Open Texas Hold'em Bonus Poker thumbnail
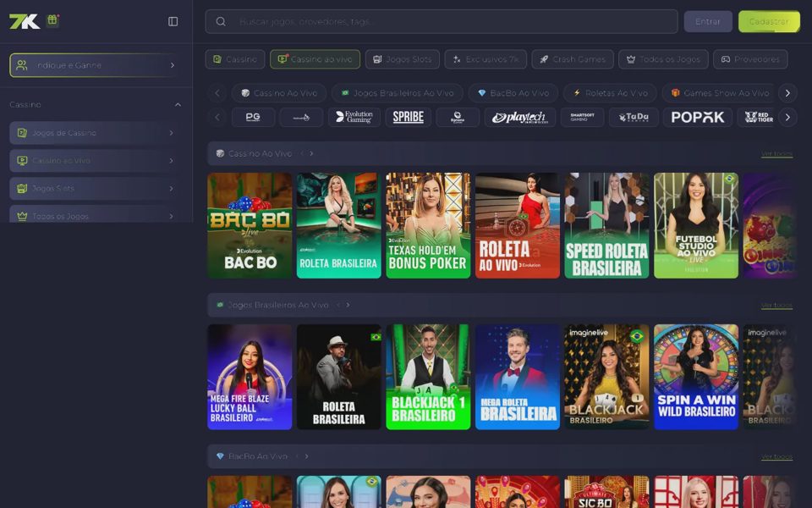812x508 pixels. [x=428, y=225]
